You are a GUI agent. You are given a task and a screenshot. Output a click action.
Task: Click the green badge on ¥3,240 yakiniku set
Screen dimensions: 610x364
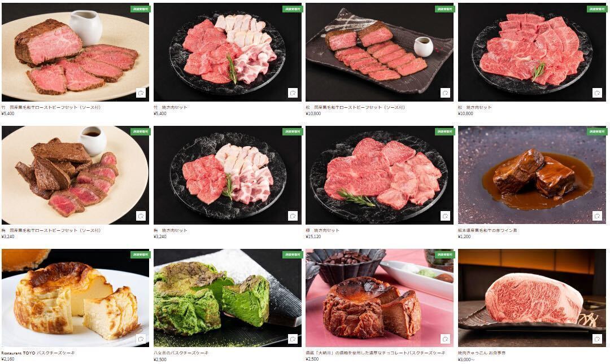(x=293, y=131)
